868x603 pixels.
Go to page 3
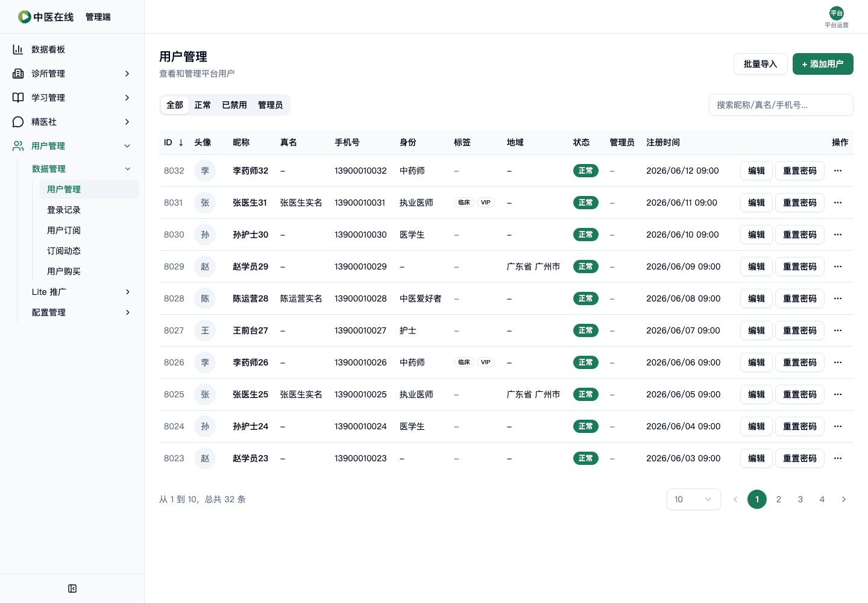click(x=800, y=499)
